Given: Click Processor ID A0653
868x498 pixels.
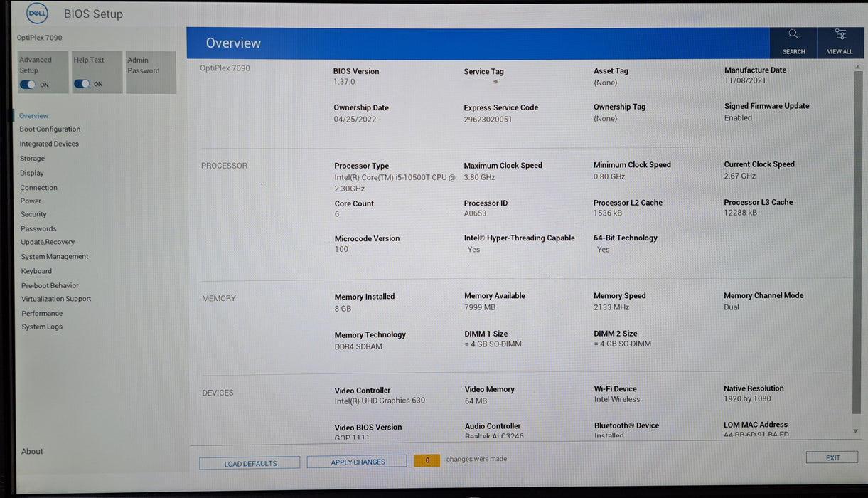Looking at the screenshot, I should (475, 213).
